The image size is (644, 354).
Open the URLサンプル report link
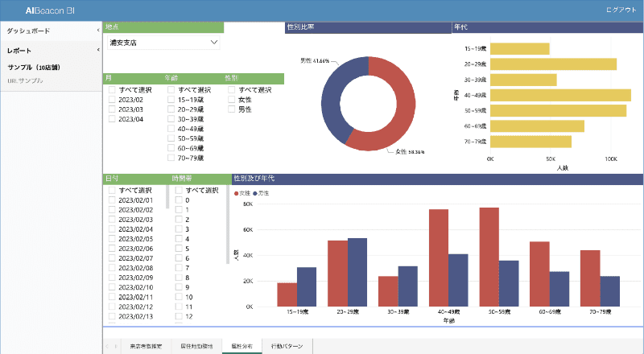[25, 81]
